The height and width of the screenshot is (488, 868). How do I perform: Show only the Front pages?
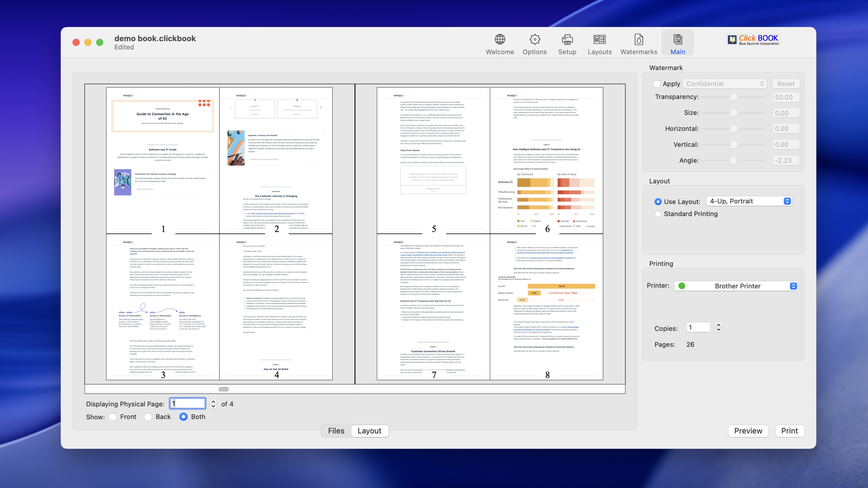113,417
